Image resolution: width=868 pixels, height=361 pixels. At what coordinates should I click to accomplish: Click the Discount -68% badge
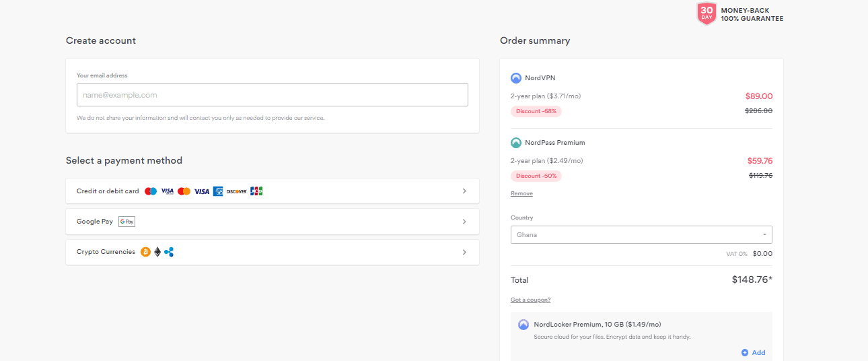(536, 111)
